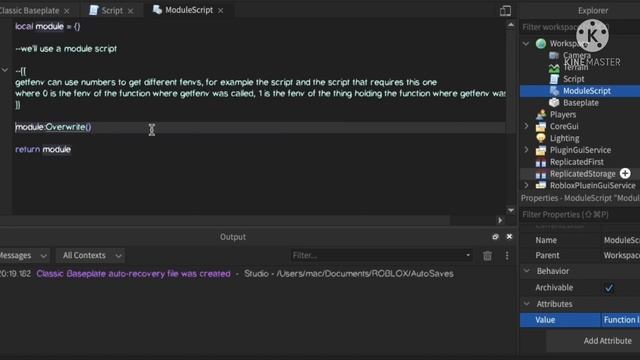
Task: Click the ModuleScript icon in Explorer tree
Action: [x=554, y=91]
